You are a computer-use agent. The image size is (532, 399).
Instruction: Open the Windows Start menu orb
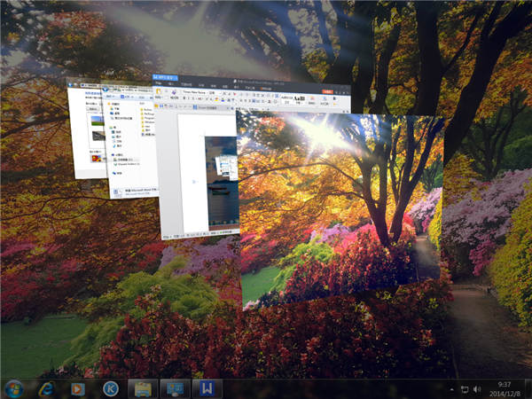coord(13,389)
